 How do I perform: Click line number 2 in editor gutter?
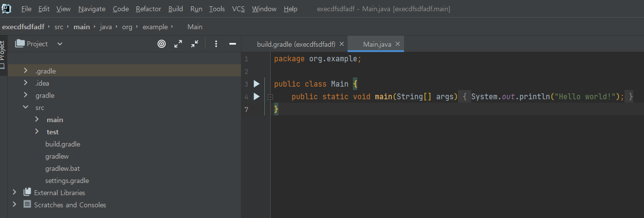pyautogui.click(x=246, y=72)
